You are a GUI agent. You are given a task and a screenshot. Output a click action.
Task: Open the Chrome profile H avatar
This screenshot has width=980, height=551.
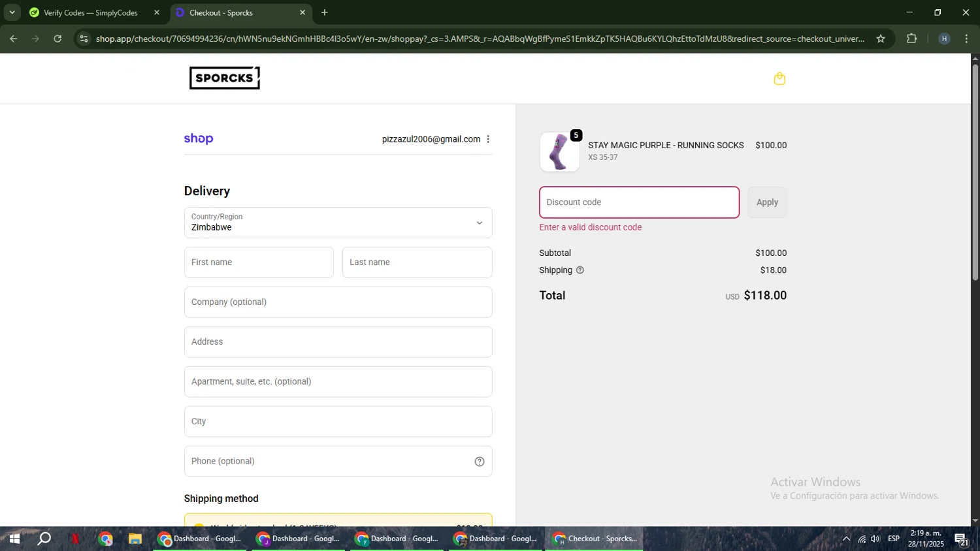pos(944,39)
